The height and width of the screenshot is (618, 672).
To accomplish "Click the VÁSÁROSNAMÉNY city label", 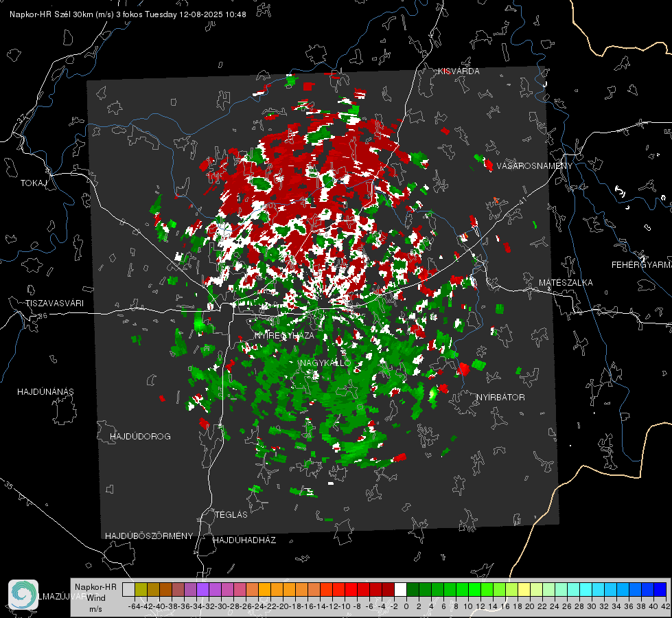I will pyautogui.click(x=535, y=165).
